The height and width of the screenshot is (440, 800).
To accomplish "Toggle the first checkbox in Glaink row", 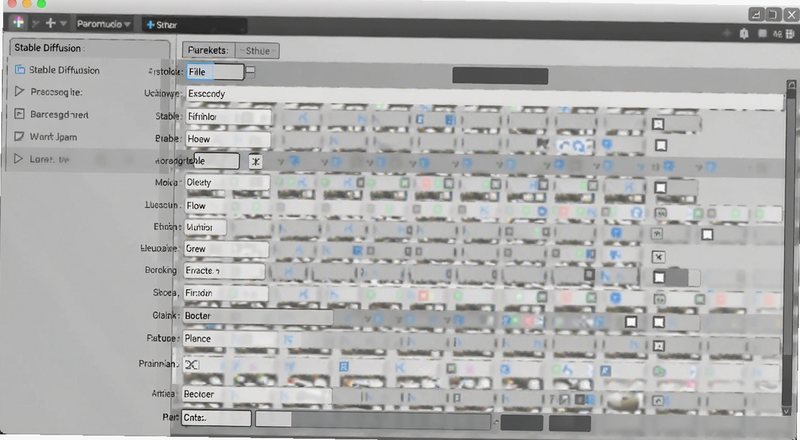I will pyautogui.click(x=631, y=322).
